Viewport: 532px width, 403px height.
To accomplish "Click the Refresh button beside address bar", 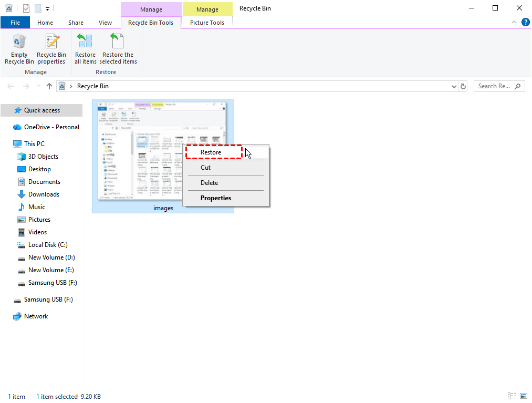I will click(463, 86).
